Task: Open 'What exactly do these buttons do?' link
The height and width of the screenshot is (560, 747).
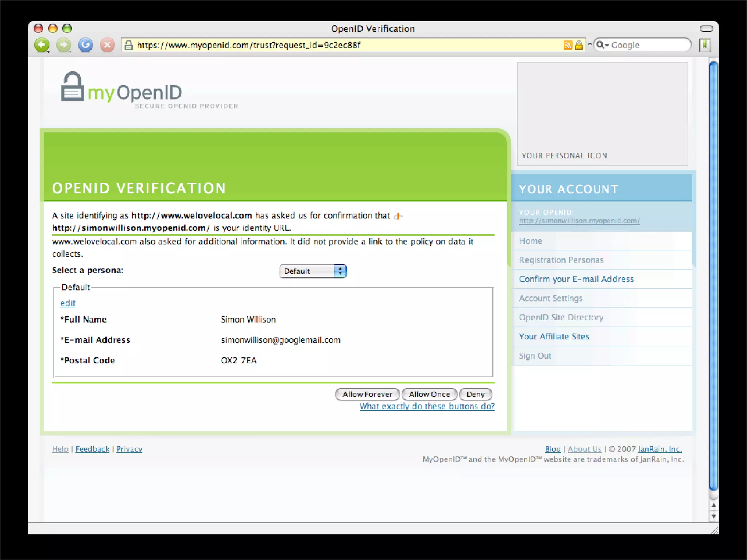Action: pyautogui.click(x=427, y=406)
